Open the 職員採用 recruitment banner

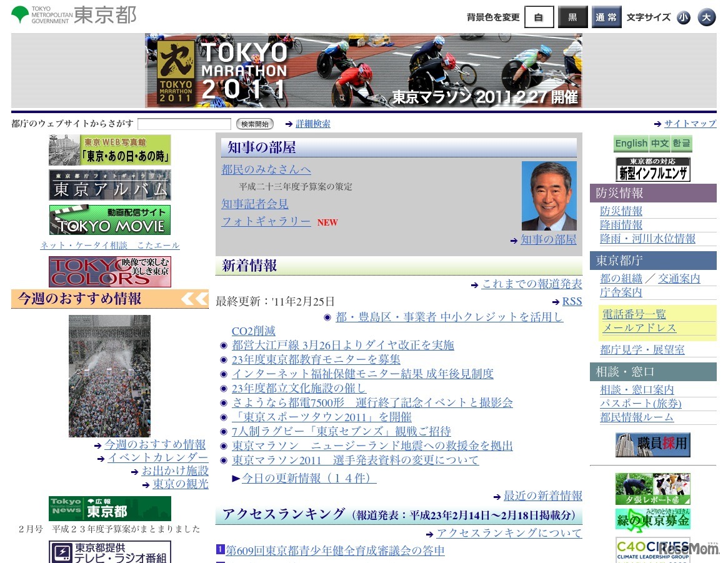point(653,445)
